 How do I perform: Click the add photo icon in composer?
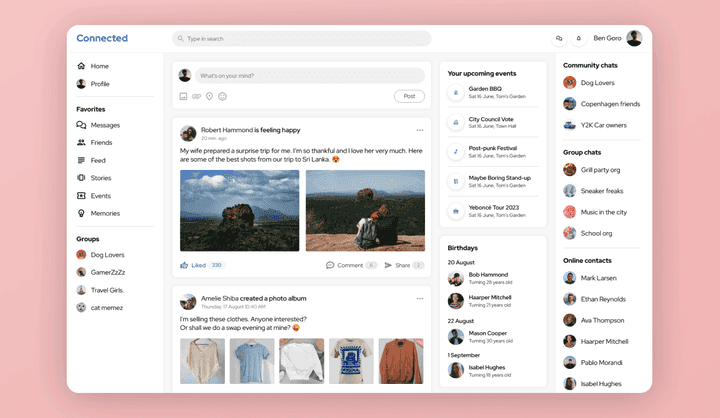(184, 97)
